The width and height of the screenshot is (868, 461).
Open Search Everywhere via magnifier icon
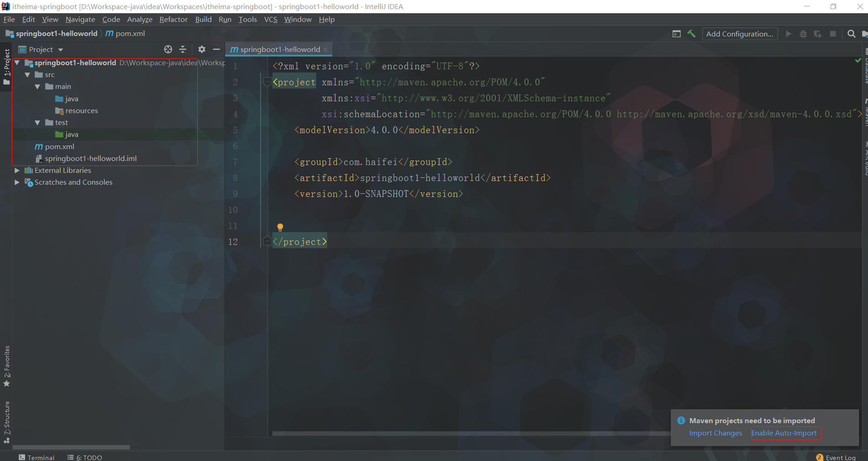[851, 34]
